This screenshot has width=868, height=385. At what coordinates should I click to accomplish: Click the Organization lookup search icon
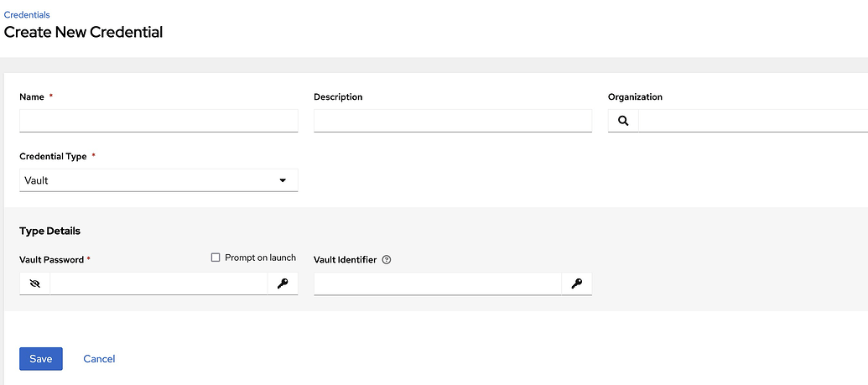pos(623,121)
